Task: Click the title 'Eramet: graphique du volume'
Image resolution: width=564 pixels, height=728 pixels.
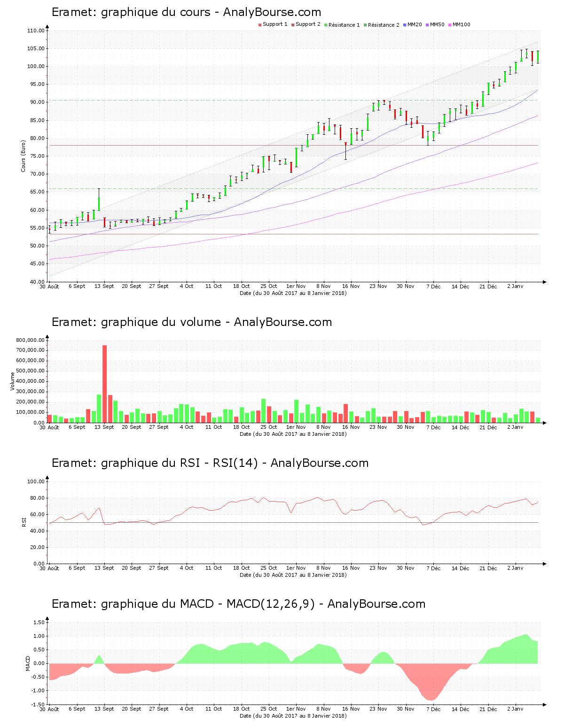Action: click(192, 322)
